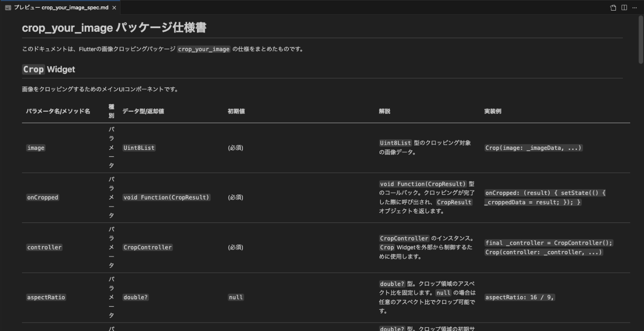
Task: Click the CropController data type cell
Action: [148, 247]
